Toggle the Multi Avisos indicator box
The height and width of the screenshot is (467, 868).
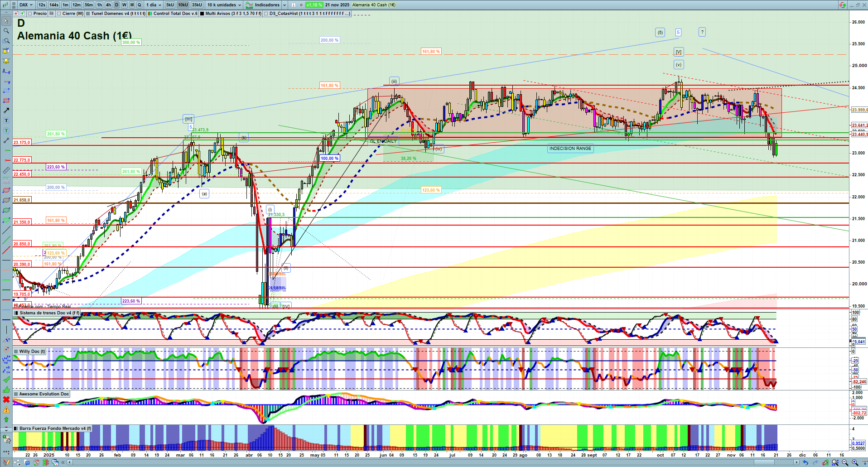click(x=202, y=14)
